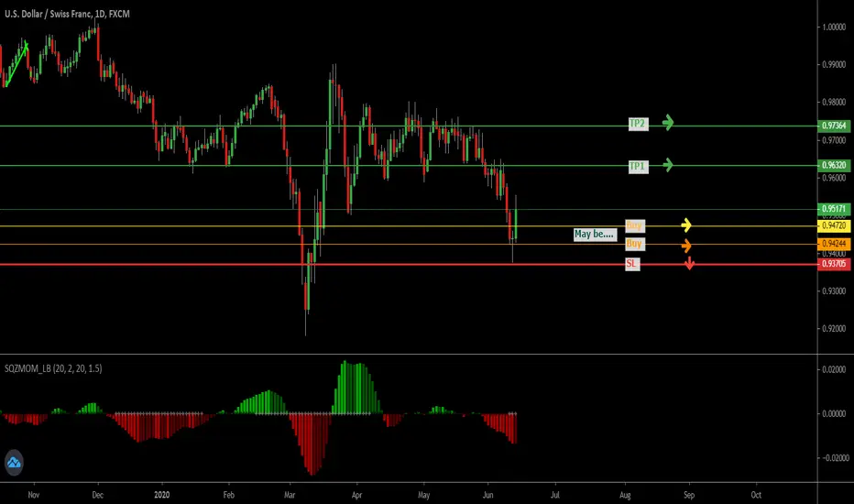
Task: Select the TP2 text label
Action: click(638, 124)
